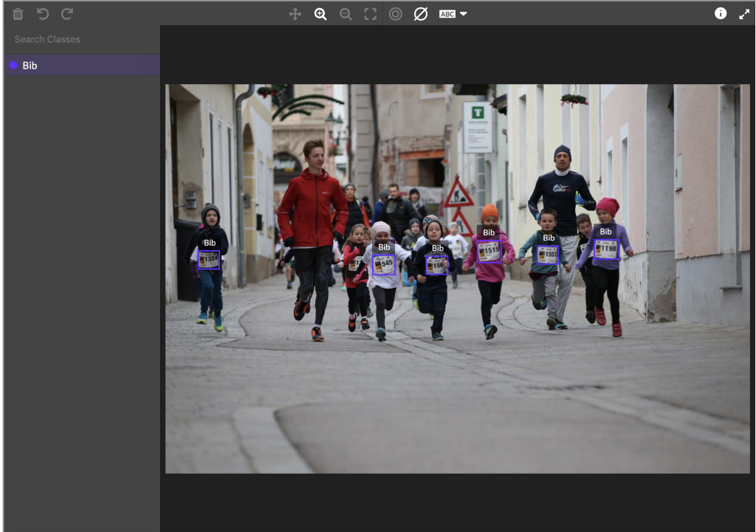
Task: Toggle fullscreen with the expand arrows
Action: (x=743, y=14)
